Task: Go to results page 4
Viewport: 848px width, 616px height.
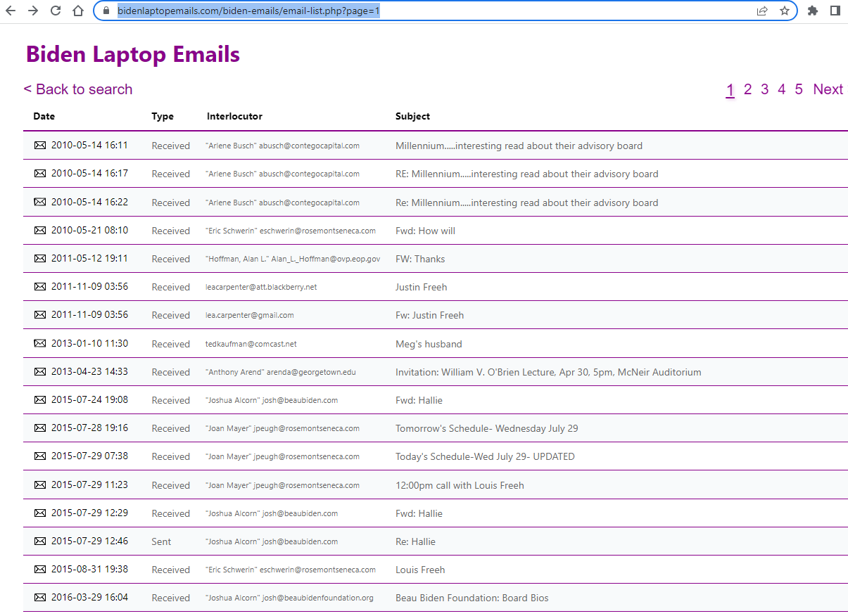Action: coord(781,89)
